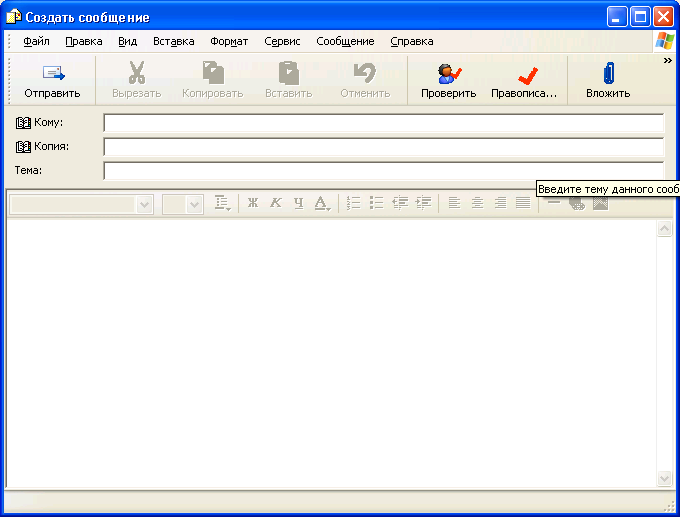Viewport: 680px width, 517px height.
Task: Check recipient names with Проверить icon
Action: click(449, 73)
